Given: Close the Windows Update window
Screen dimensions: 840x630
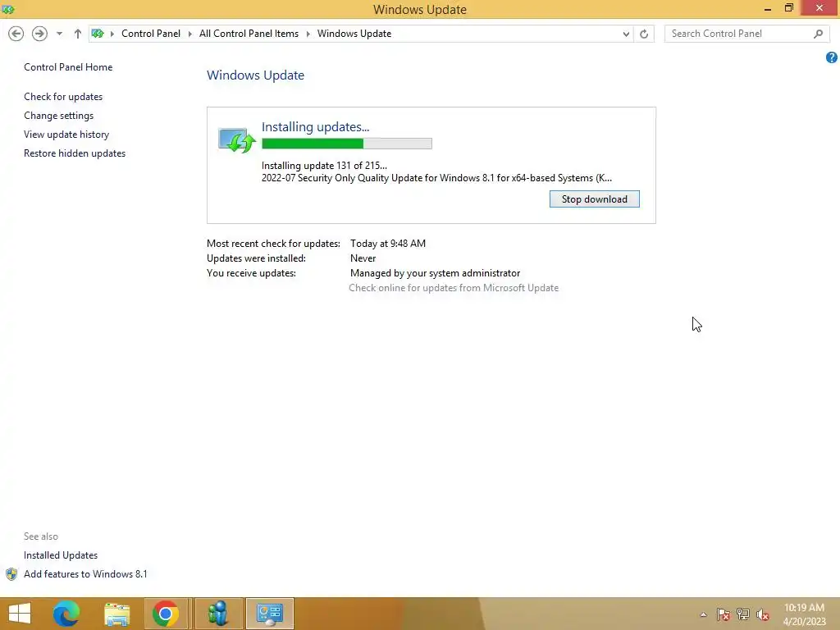Looking at the screenshot, I should tap(819, 8).
